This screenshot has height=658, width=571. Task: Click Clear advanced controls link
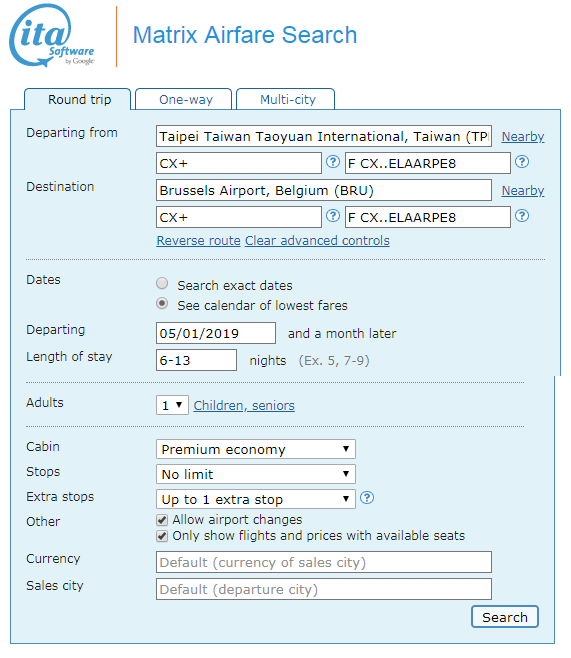coord(317,240)
